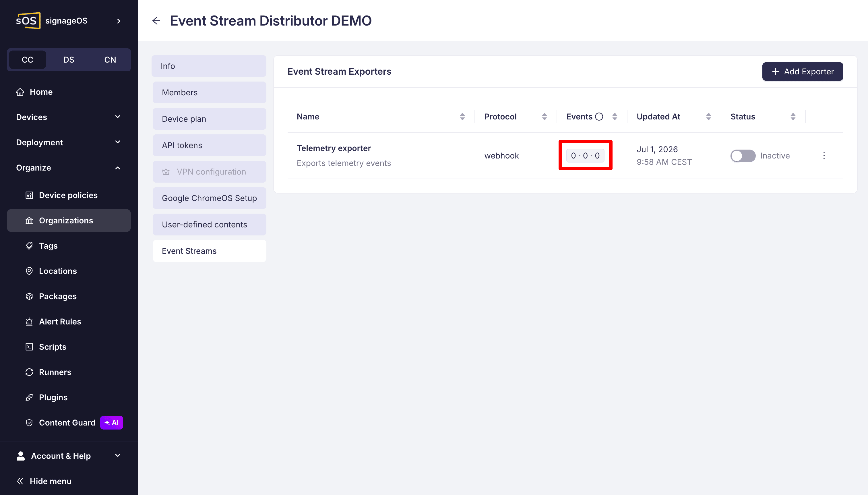The width and height of the screenshot is (868, 495).
Task: Click the Jul 1, 2026 updated date
Action: (x=657, y=149)
